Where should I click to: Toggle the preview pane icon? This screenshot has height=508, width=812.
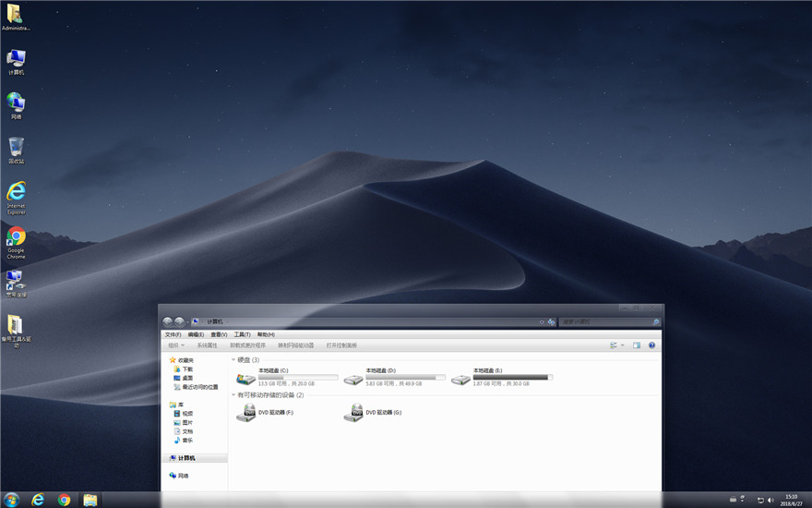click(637, 345)
